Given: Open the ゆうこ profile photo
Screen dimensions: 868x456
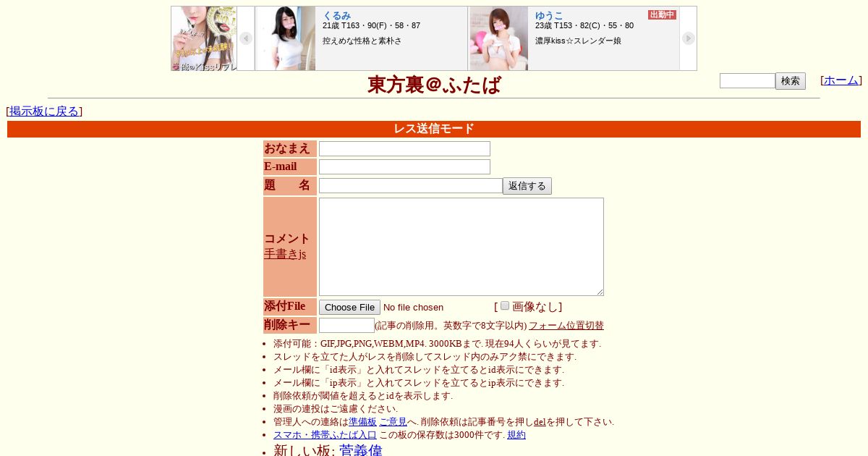Looking at the screenshot, I should coord(499,38).
